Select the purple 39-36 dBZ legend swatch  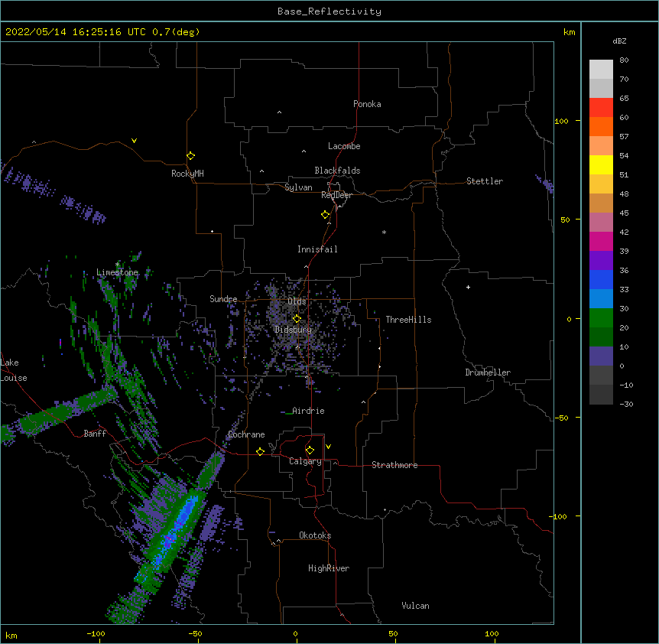(601, 261)
